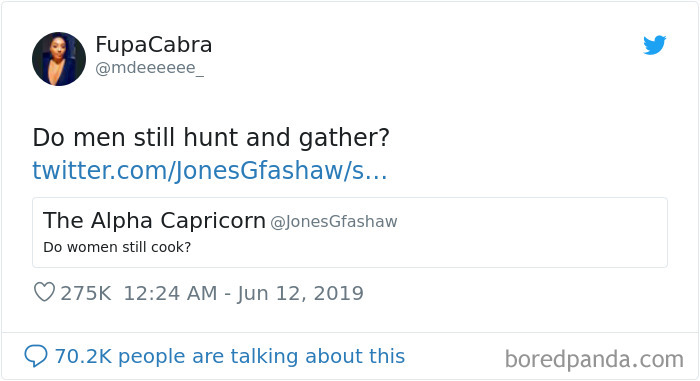Select the tweet text 'Do men still hunt and gather?'
This screenshot has width=700, height=381.
pos(211,138)
